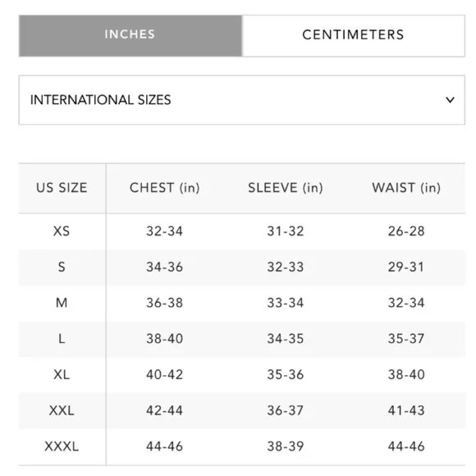Switch to the CENTIMETERS unit tab
Viewport: 476px width, 476px height.
[x=354, y=35]
